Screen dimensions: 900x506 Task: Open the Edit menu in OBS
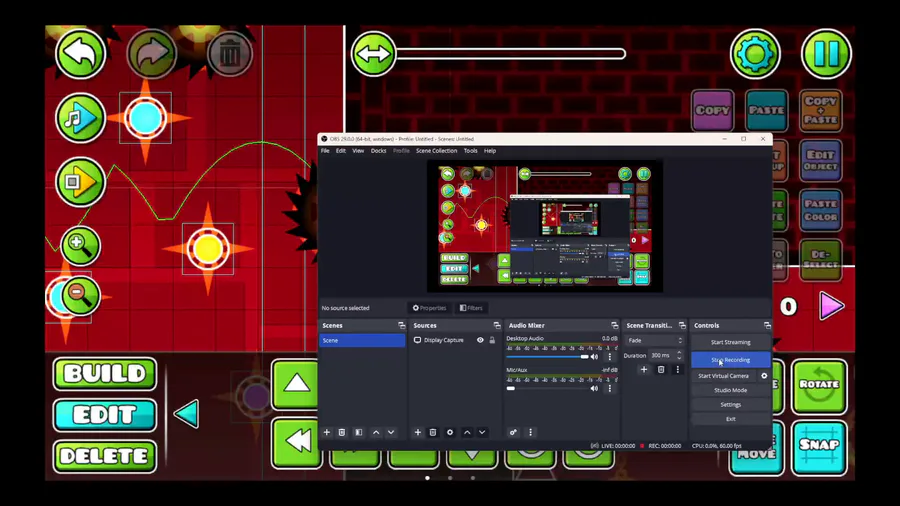click(x=340, y=151)
